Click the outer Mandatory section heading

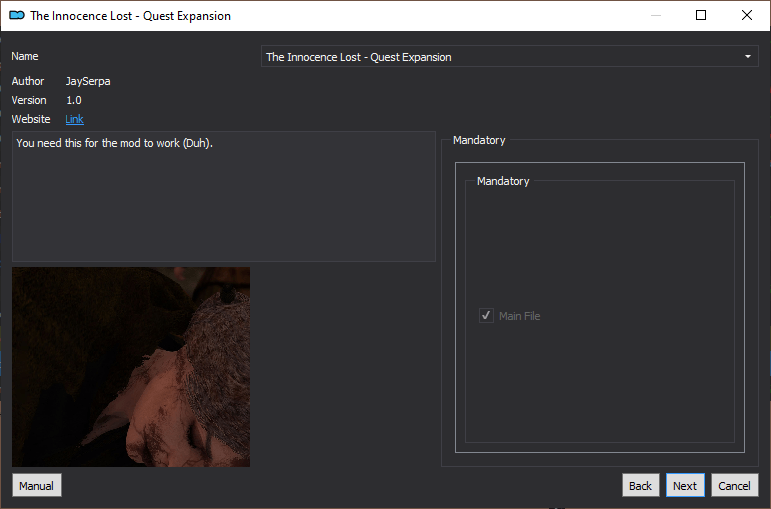coord(479,140)
